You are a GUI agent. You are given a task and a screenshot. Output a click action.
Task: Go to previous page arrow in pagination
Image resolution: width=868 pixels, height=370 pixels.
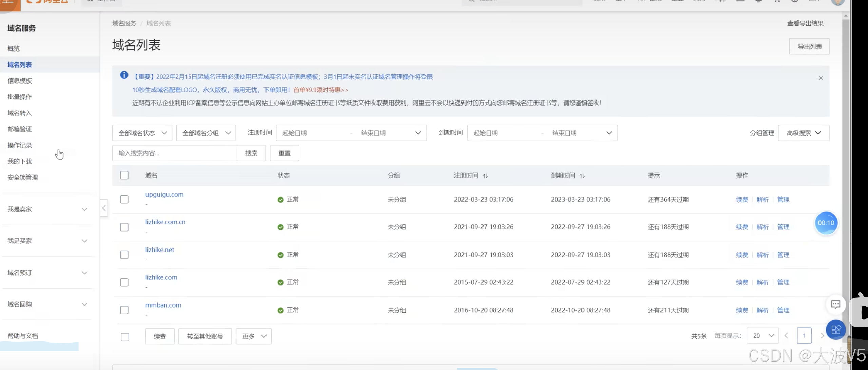[786, 336]
